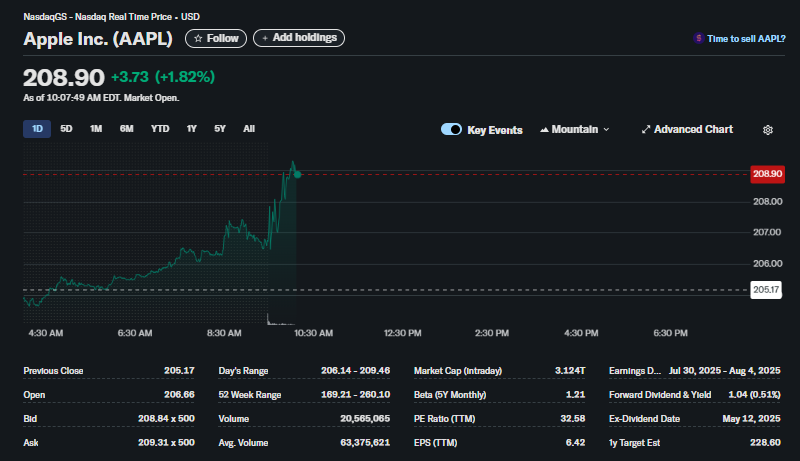This screenshot has width=800, height=461.
Task: Click the Forward Dividend & Yield label
Action: (660, 395)
